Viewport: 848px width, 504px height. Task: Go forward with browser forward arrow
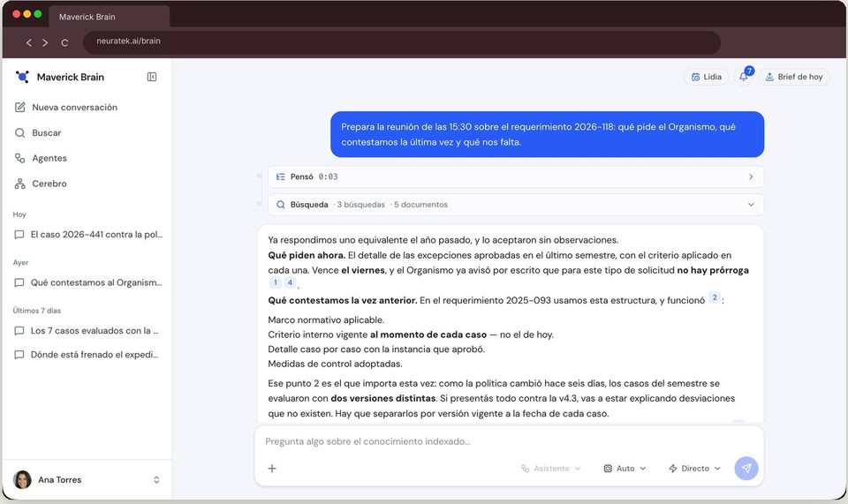[45, 42]
